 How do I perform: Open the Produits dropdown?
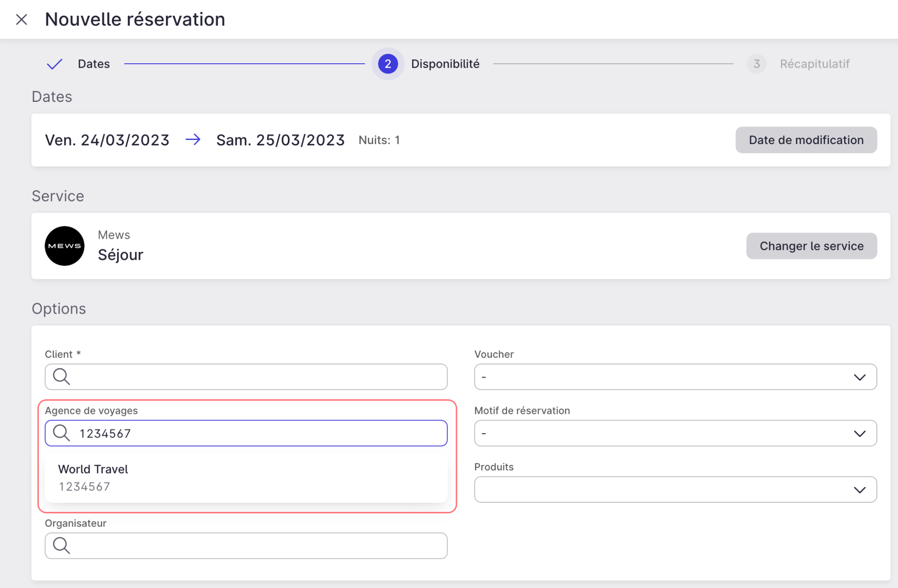pos(675,490)
